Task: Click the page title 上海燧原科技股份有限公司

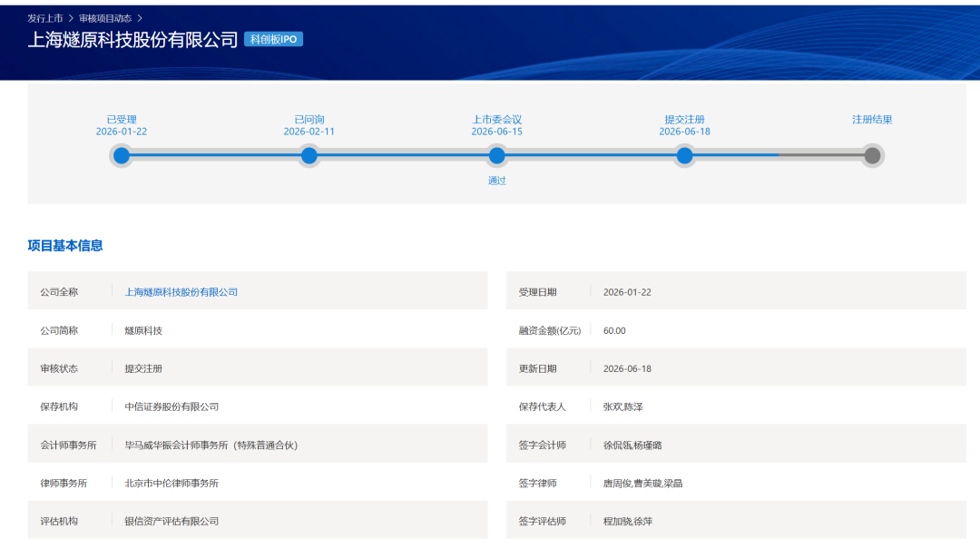Action: click(132, 39)
